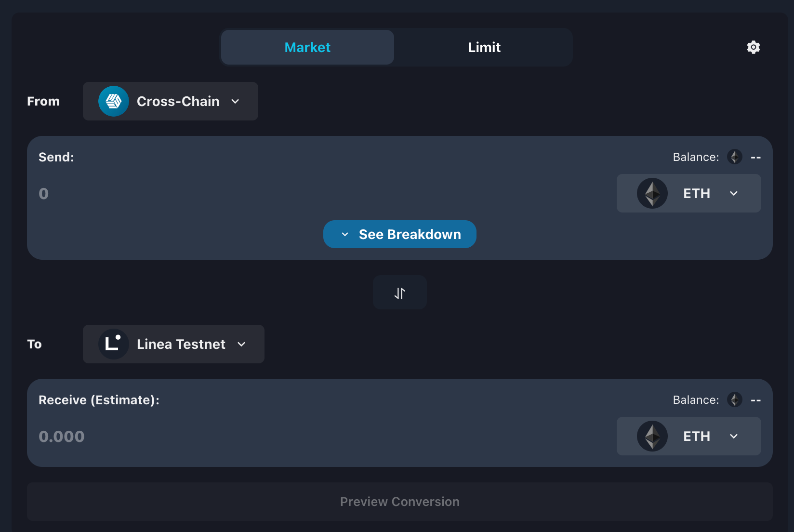The height and width of the screenshot is (532, 794).
Task: Switch to the Limit order tab
Action: (x=484, y=47)
